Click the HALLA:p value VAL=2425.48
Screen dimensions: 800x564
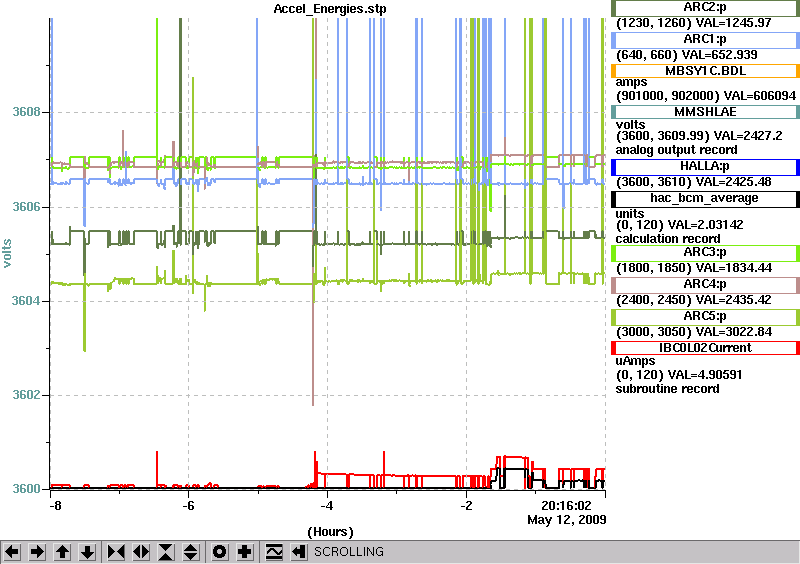click(x=734, y=182)
